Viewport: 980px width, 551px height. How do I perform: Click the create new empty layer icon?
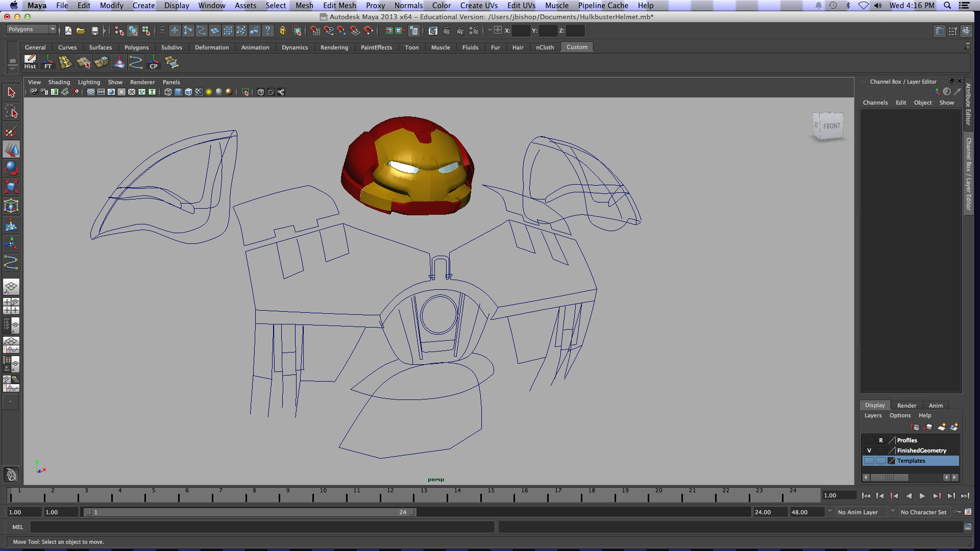point(942,427)
